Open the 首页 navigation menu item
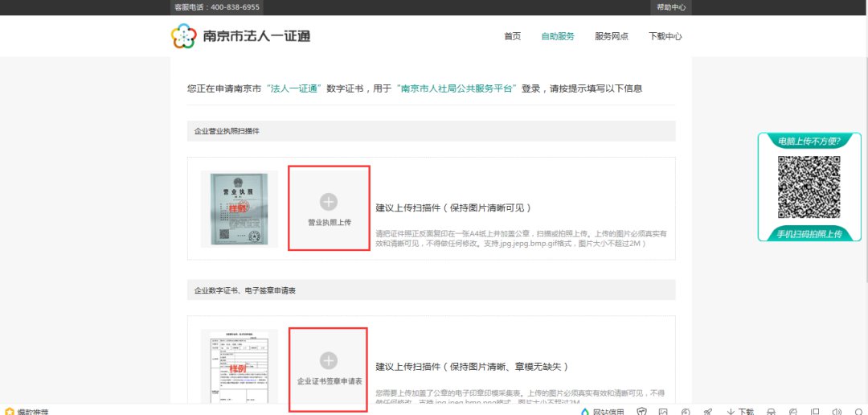Image resolution: width=868 pixels, height=415 pixels. click(x=512, y=36)
